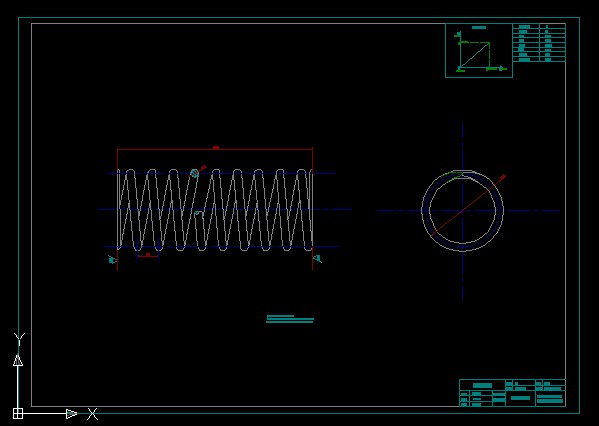
Task: Click the right cyan end marker below spring
Action: click(x=317, y=259)
